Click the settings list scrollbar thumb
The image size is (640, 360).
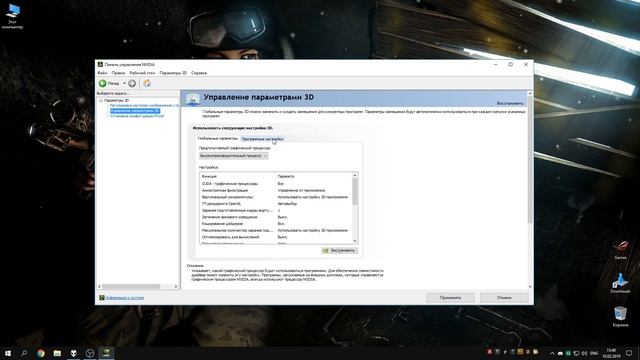[x=355, y=192]
